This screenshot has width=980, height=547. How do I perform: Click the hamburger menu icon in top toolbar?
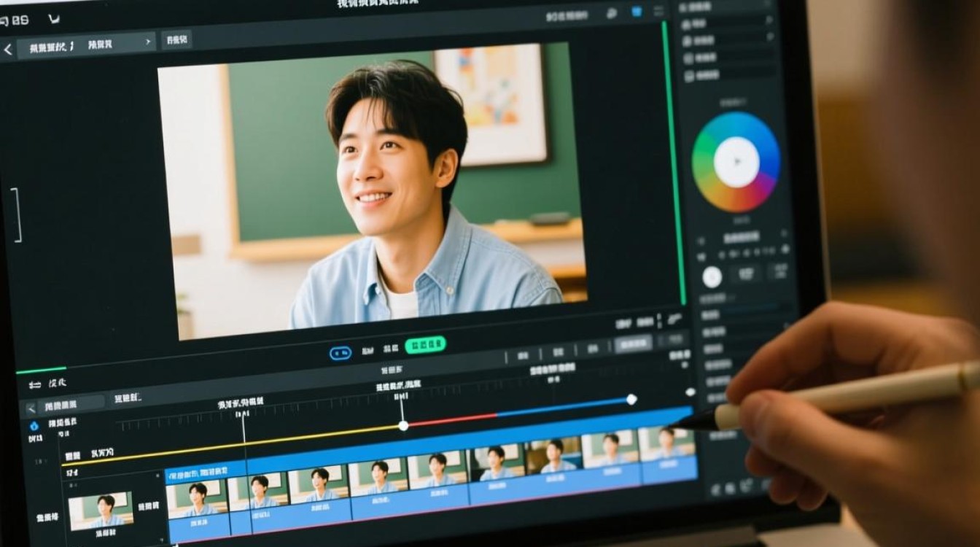[658, 11]
